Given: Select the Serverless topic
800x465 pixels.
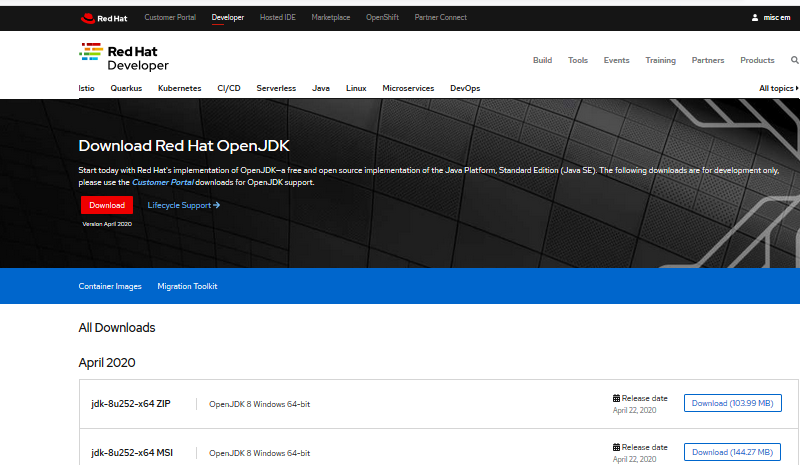Looking at the screenshot, I should [x=276, y=88].
